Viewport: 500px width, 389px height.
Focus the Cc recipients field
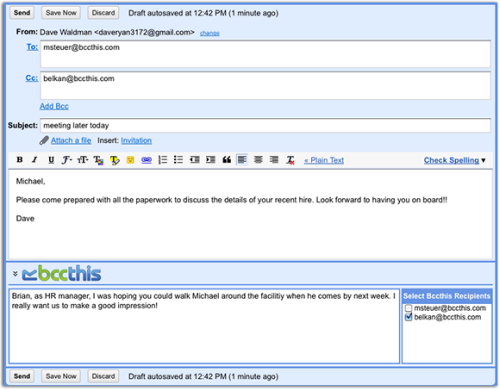coord(265,85)
